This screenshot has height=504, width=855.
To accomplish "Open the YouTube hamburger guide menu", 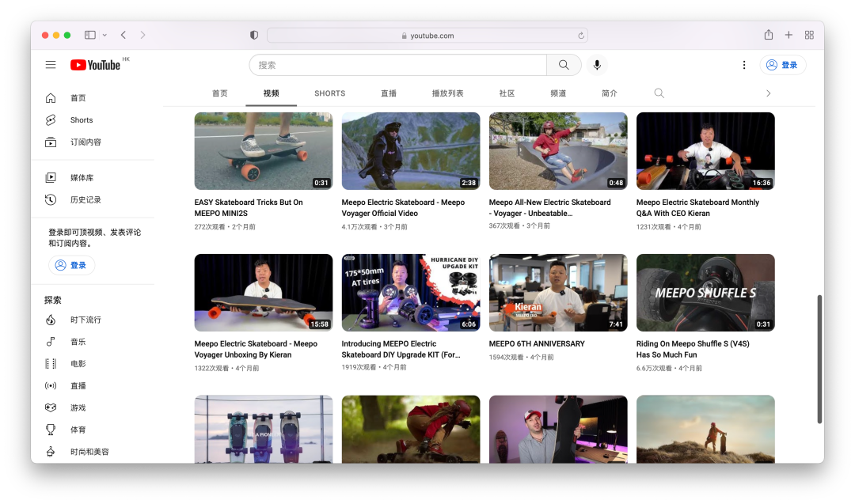I will coord(51,65).
